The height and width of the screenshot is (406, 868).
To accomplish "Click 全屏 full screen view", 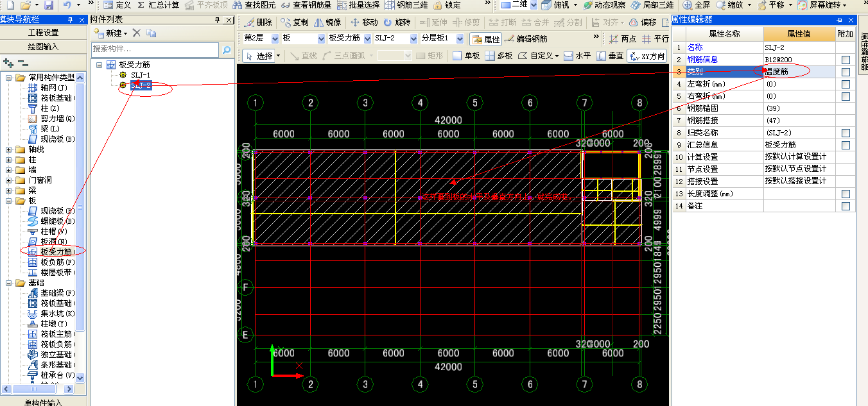I will pyautogui.click(x=697, y=5).
